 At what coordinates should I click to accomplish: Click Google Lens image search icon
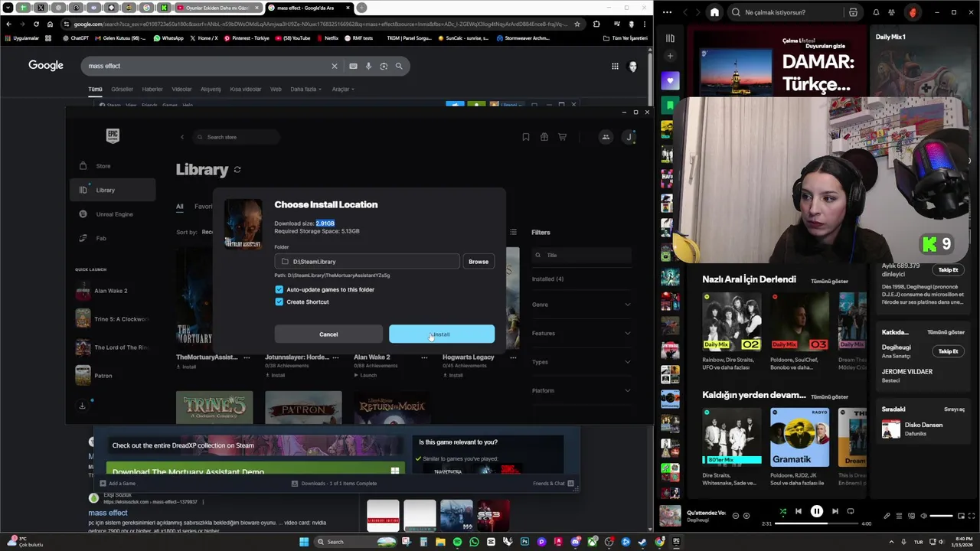click(384, 66)
